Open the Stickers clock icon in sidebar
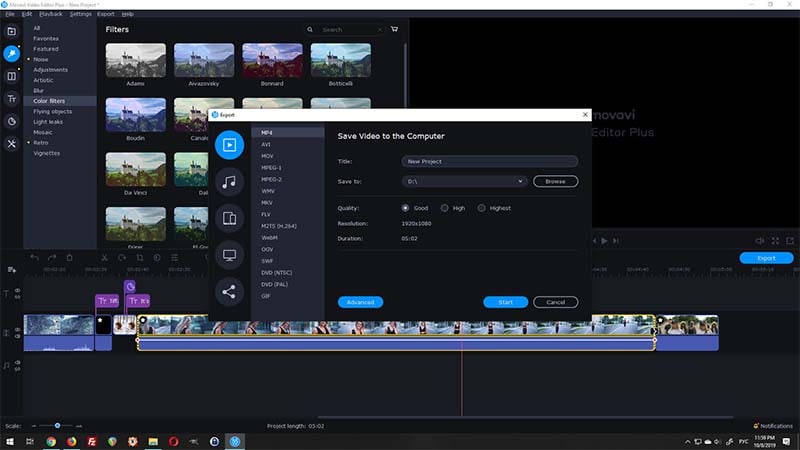 pos(11,121)
